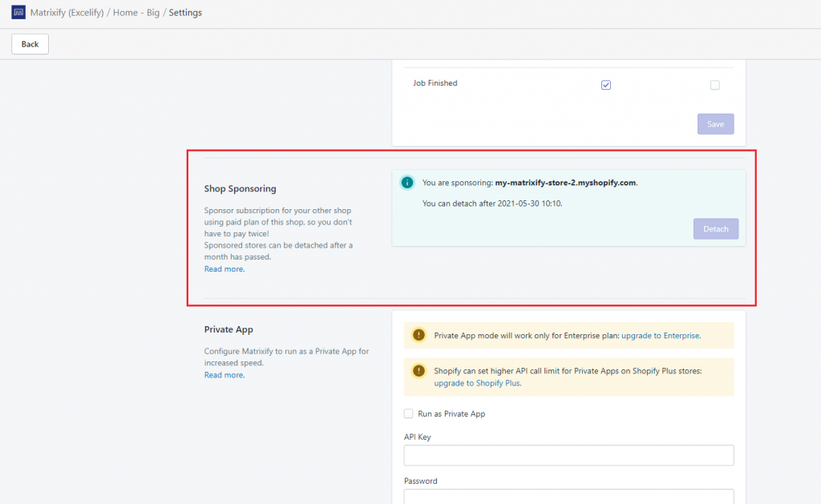Open Read more under Private App
This screenshot has height=504, width=821.
224,375
